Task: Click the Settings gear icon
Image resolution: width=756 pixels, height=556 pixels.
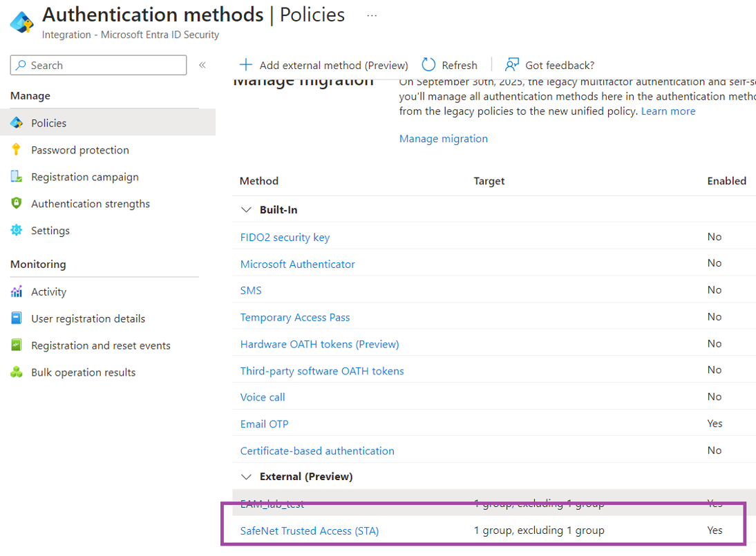Action: 17,231
